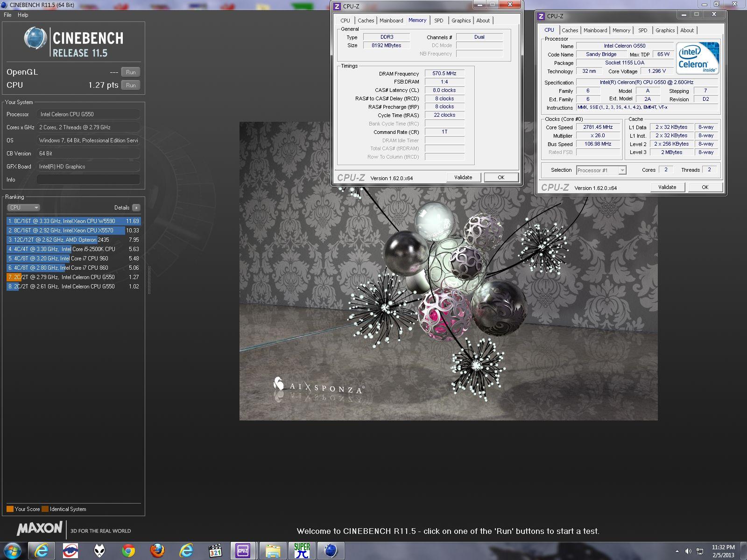Open Windows Explorer folder icon in the taskbar
The width and height of the screenshot is (747, 560).
pos(273,551)
